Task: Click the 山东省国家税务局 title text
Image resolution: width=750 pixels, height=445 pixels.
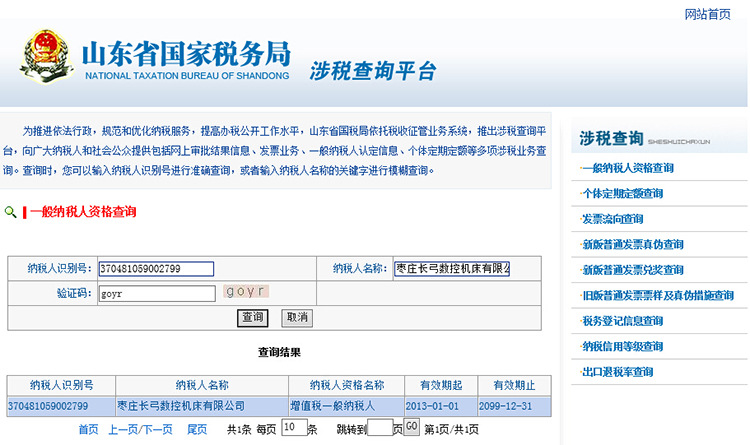Action: (187, 54)
